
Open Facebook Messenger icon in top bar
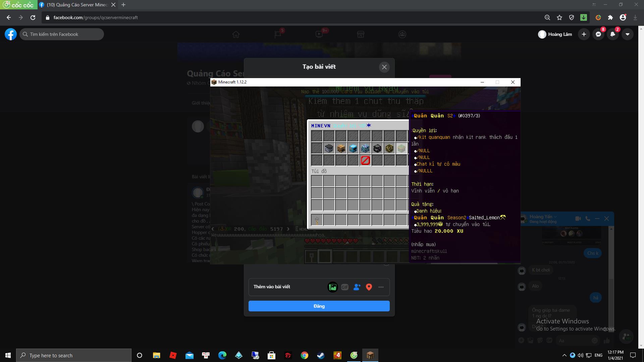pyautogui.click(x=598, y=34)
